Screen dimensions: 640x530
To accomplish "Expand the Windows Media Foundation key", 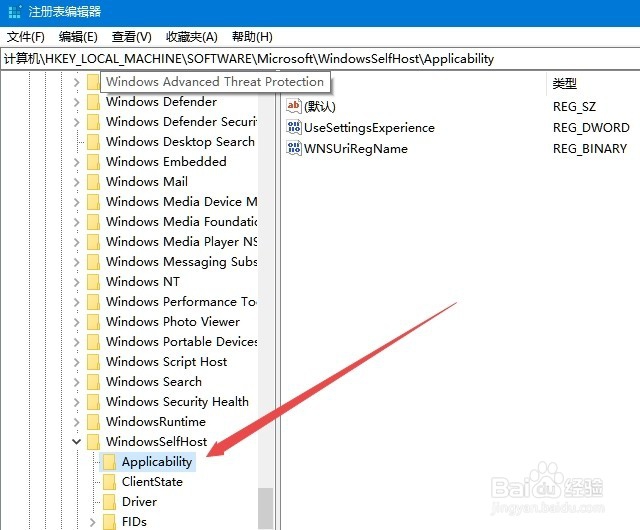I will click(76, 222).
